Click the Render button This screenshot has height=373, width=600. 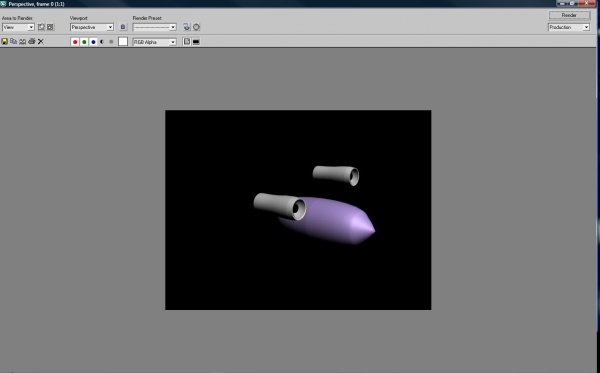[569, 15]
